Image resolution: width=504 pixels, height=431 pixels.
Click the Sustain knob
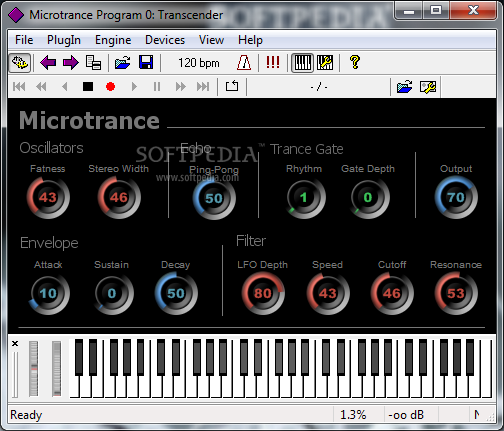(x=112, y=294)
